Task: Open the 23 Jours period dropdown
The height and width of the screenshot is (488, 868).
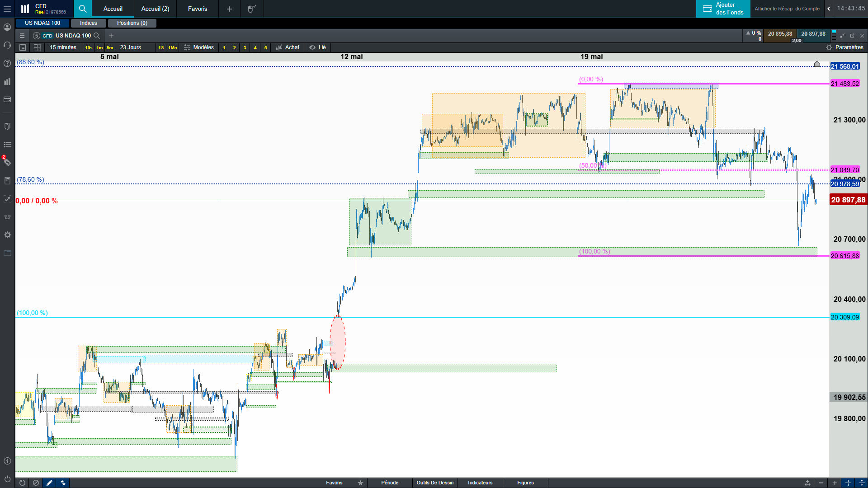Action: (130, 47)
